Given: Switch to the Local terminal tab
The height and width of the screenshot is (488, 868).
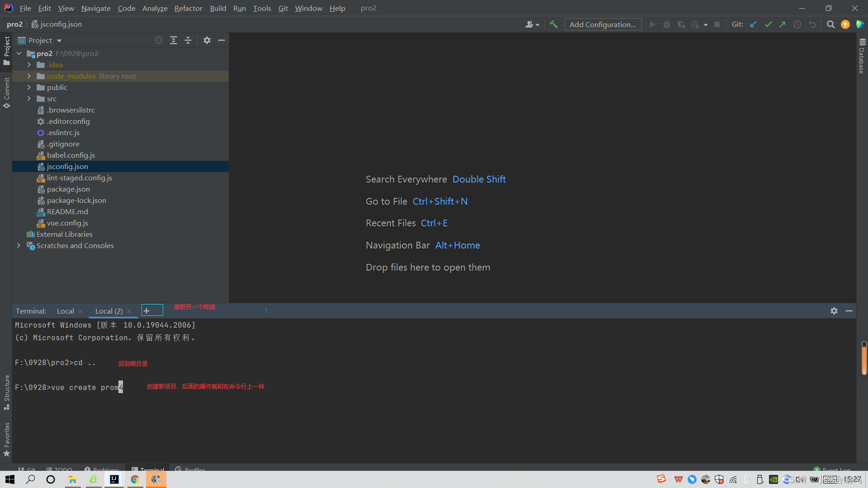Looking at the screenshot, I should pyautogui.click(x=65, y=311).
